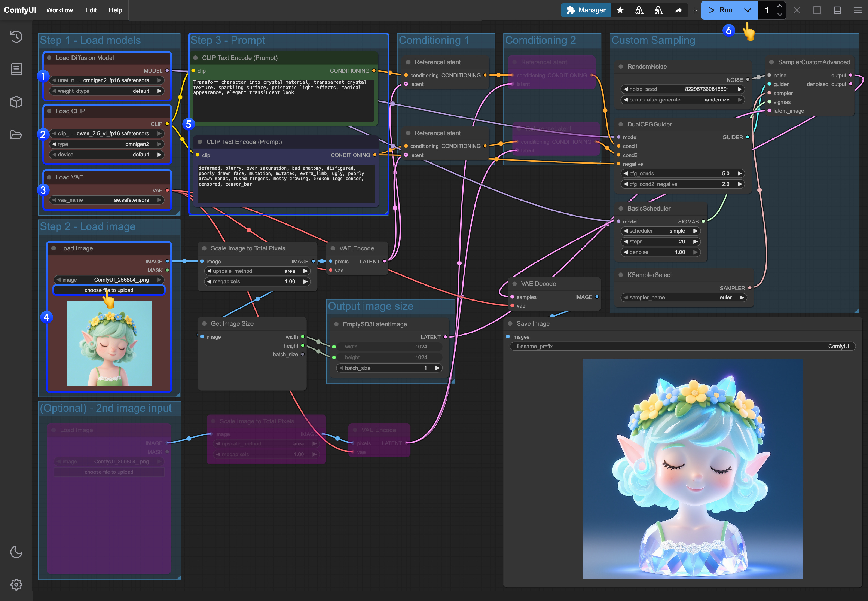Toggle focus mode with the square icon
The width and height of the screenshot is (868, 601).
point(817,10)
